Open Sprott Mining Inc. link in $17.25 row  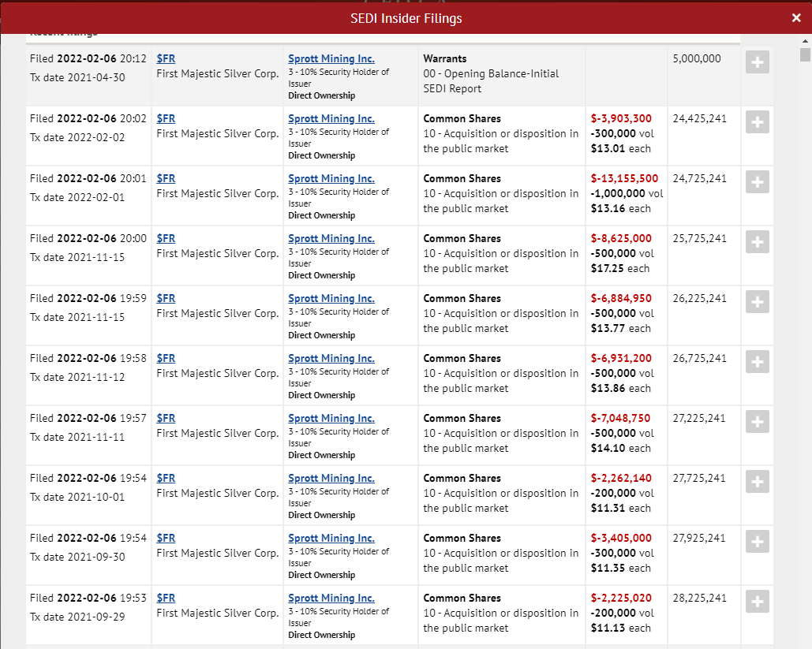pyautogui.click(x=331, y=239)
